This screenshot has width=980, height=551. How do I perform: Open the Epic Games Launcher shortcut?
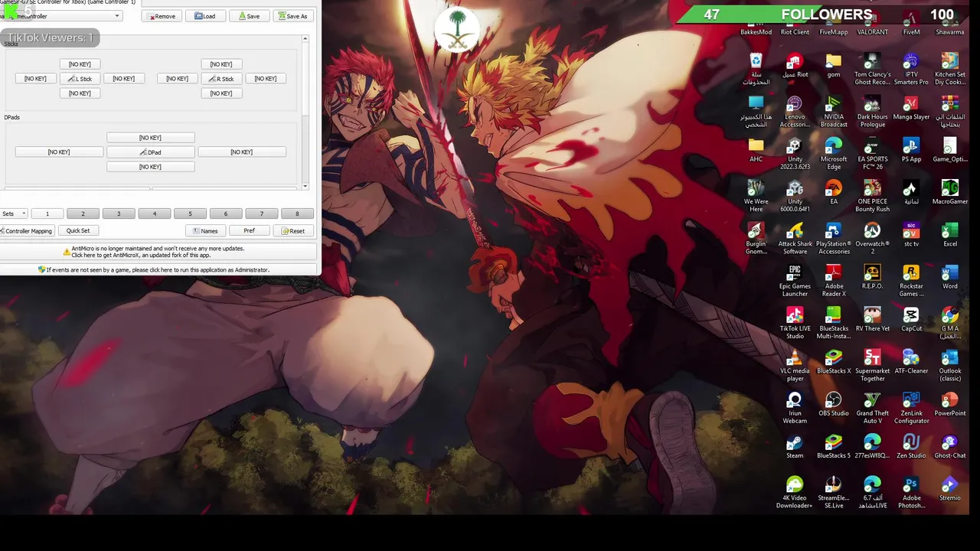(795, 281)
